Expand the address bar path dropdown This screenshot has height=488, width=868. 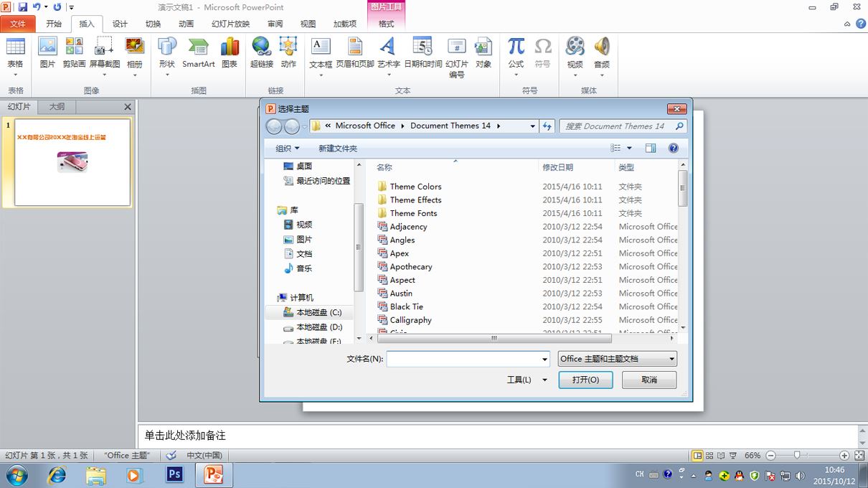(x=532, y=126)
